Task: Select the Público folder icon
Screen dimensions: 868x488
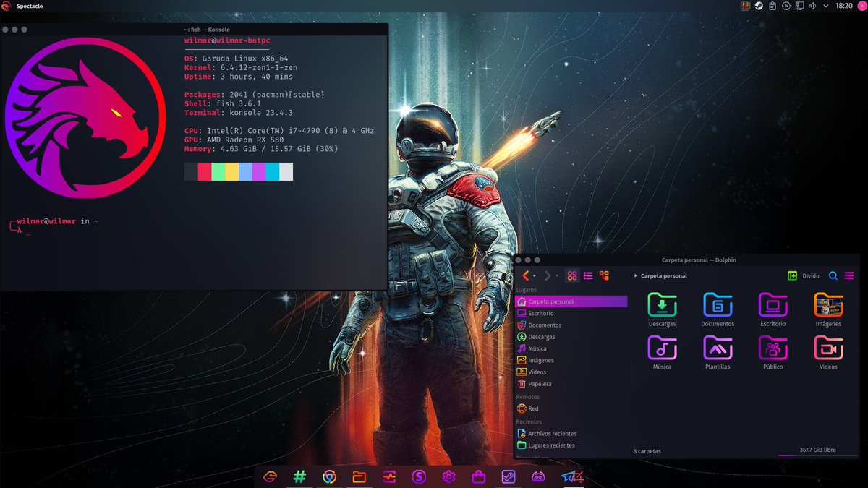Action: click(773, 348)
